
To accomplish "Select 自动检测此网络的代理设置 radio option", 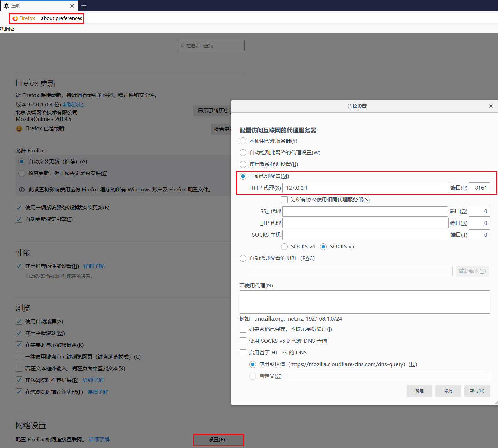I will [243, 153].
